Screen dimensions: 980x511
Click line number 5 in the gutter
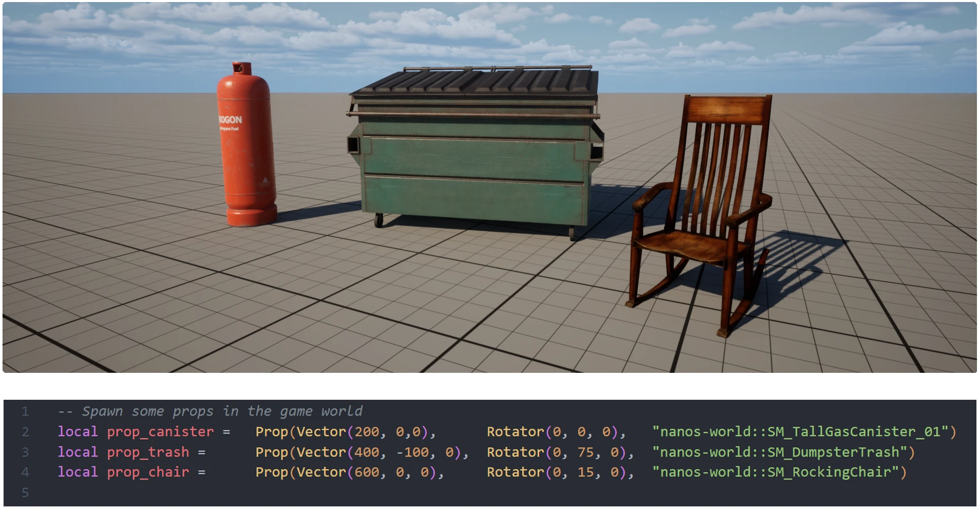(25, 492)
